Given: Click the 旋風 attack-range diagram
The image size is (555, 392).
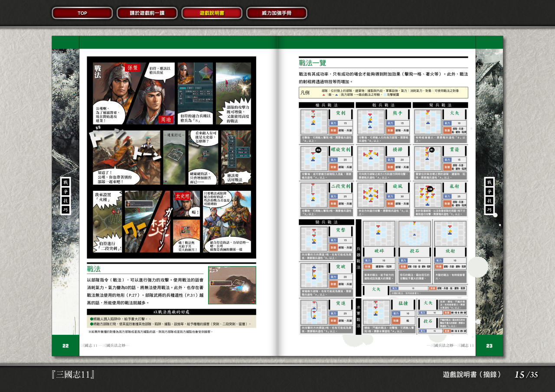Looking at the screenshot, I should click(371, 195).
